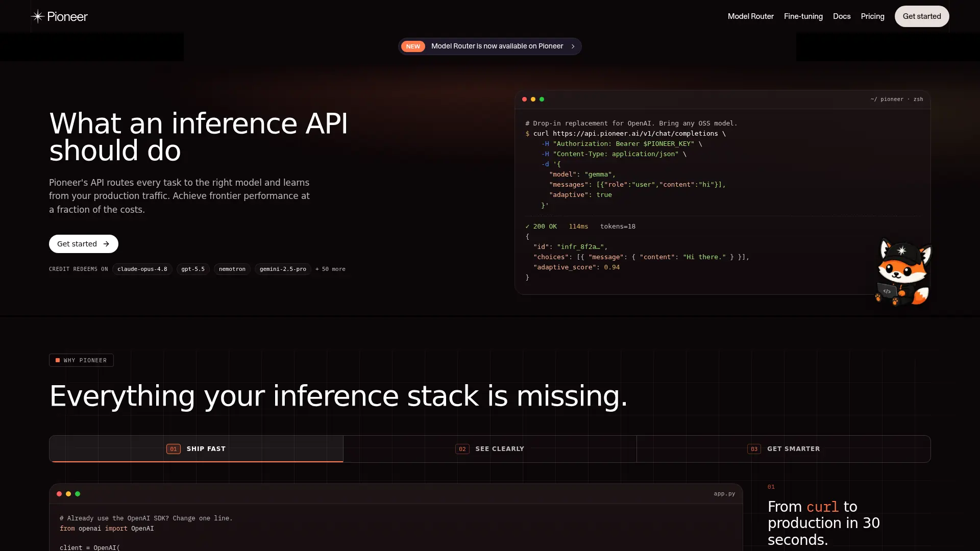This screenshot has width=980, height=551.
Task: Click the red dot in app.py window
Action: [x=59, y=494]
